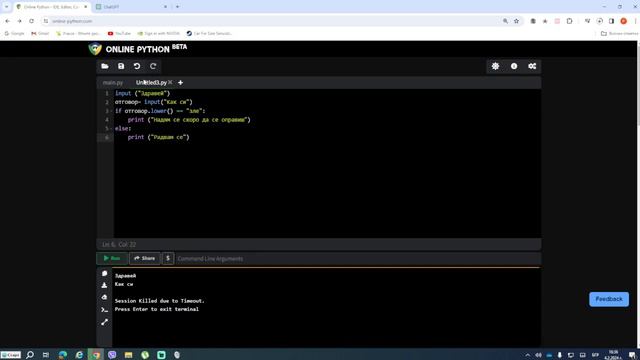This screenshot has width=640, height=360.
Task: Open the taskbar volume icon
Action: [x=538, y=355]
